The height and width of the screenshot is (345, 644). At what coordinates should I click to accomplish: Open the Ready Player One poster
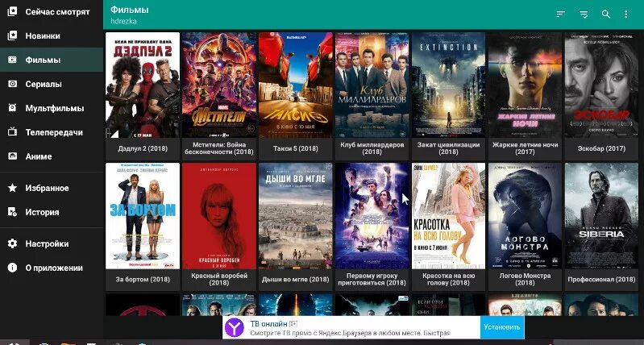pos(372,216)
